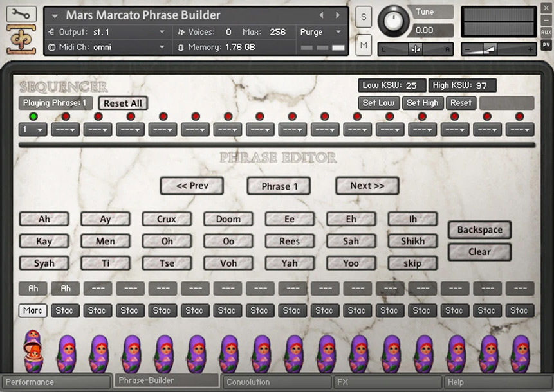Clear the phrase with the Clear button

[479, 251]
